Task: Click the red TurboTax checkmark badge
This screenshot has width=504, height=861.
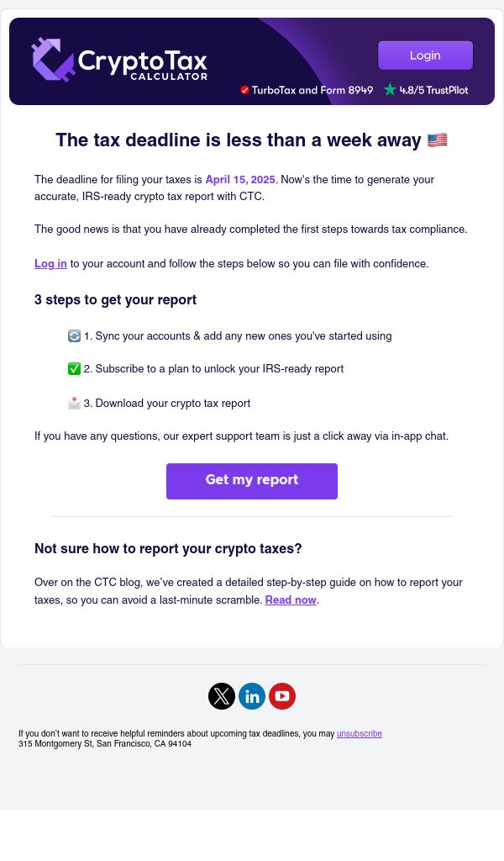Action: click(x=244, y=90)
